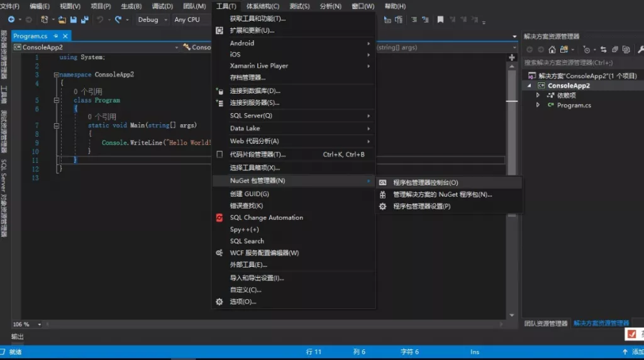Viewport: 644px width, 360px height.
Task: Collapse Main method code block
Action: click(56, 126)
